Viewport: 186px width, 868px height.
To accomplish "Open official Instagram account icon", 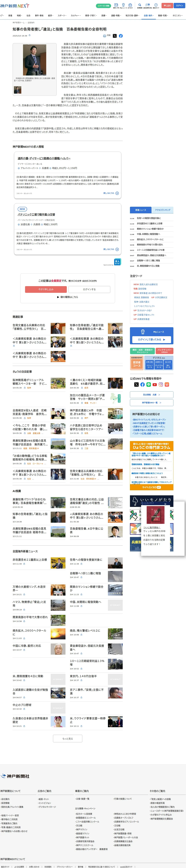I will pos(161,385).
